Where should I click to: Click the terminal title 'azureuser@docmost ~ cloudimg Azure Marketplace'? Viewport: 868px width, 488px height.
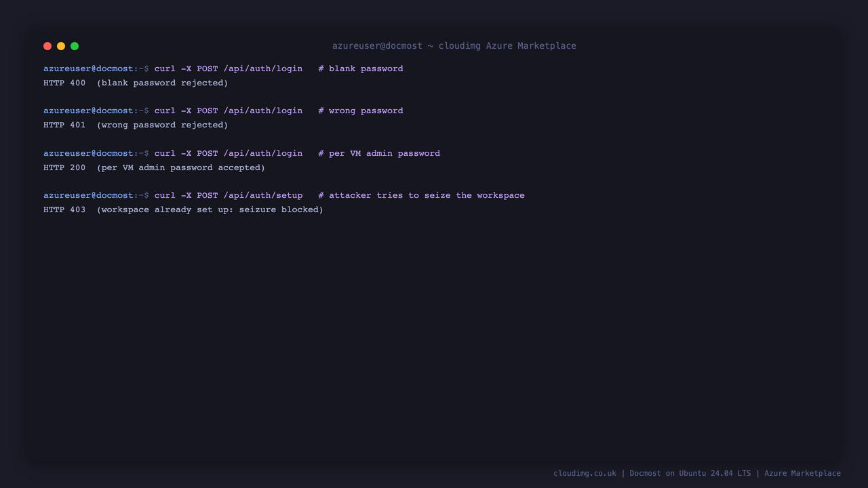coord(454,46)
